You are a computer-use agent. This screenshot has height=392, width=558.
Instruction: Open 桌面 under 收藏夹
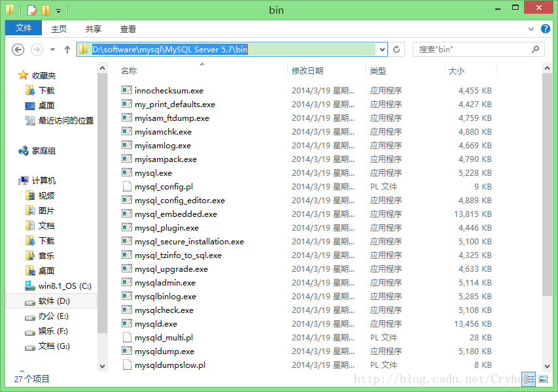pos(46,106)
